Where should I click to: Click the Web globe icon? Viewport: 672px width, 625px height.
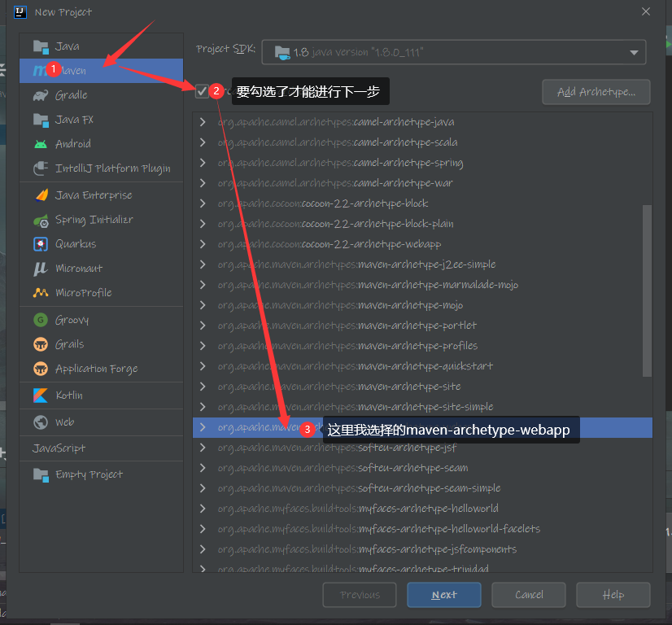pyautogui.click(x=41, y=422)
